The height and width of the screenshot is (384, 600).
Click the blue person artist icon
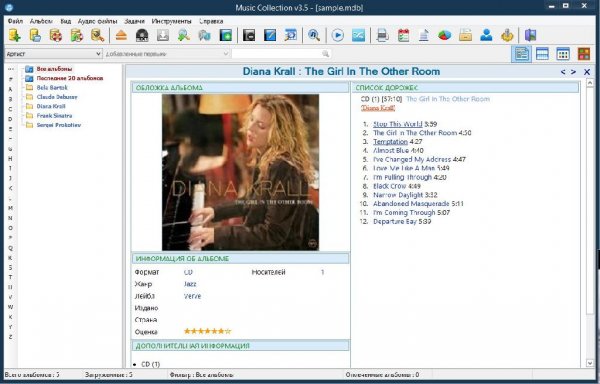(486, 35)
